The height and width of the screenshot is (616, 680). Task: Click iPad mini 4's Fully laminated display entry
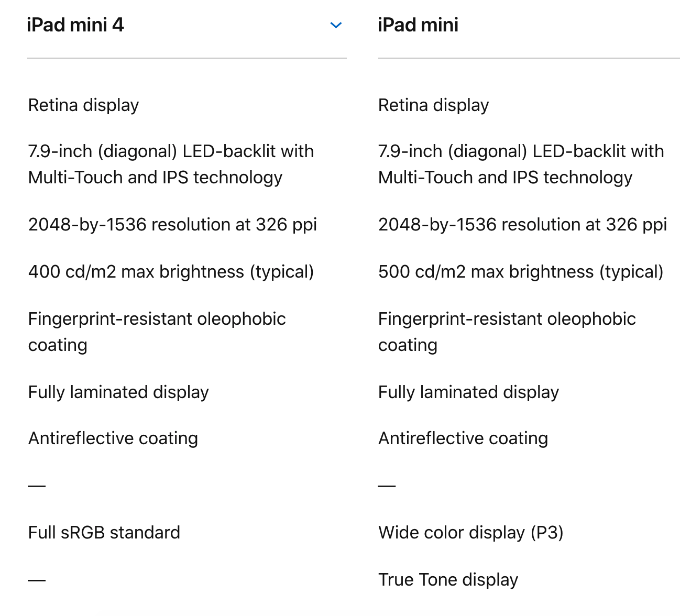[118, 392]
